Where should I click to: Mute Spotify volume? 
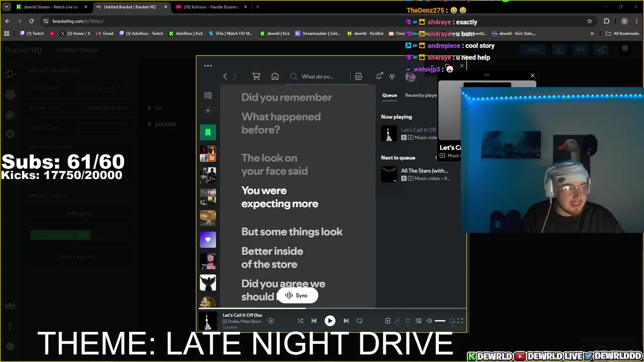(x=429, y=321)
